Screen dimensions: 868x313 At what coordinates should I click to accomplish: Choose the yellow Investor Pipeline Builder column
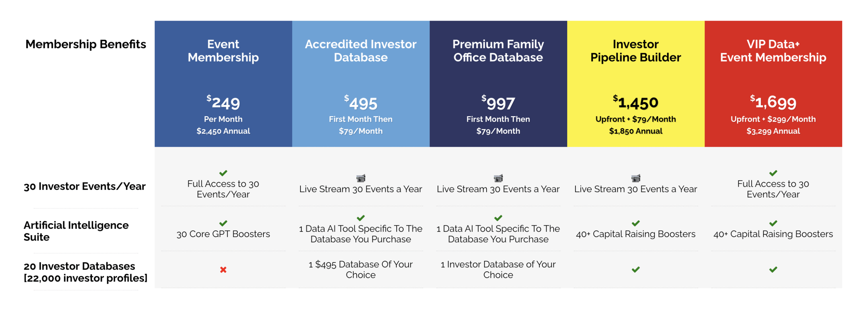pos(635,84)
